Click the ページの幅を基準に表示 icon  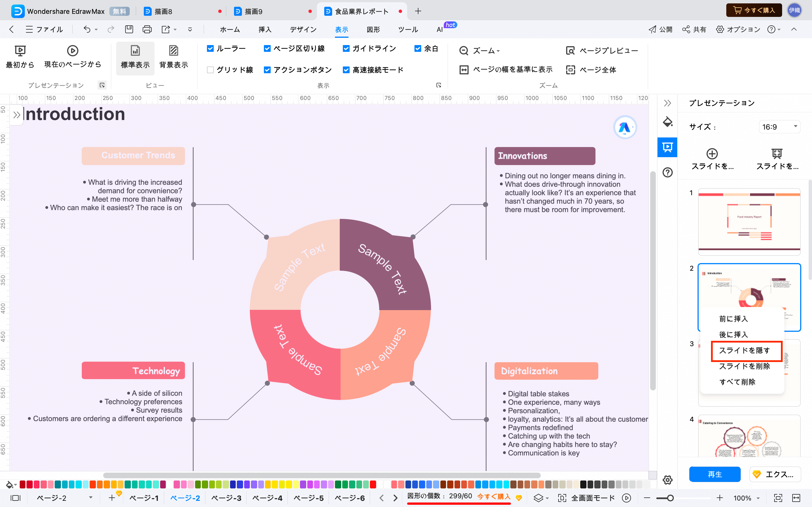464,70
